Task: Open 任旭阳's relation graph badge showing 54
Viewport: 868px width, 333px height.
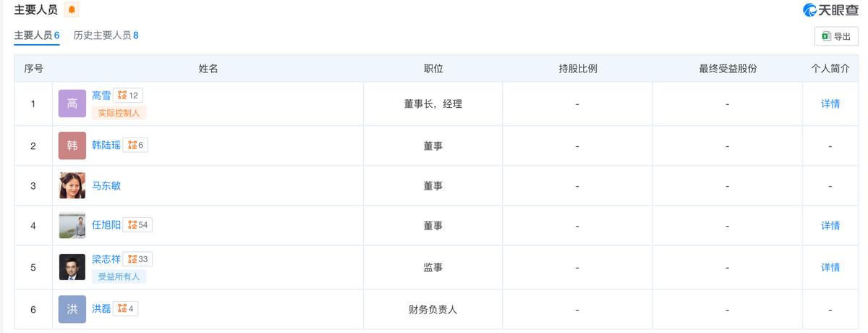Action: pyautogui.click(x=137, y=224)
